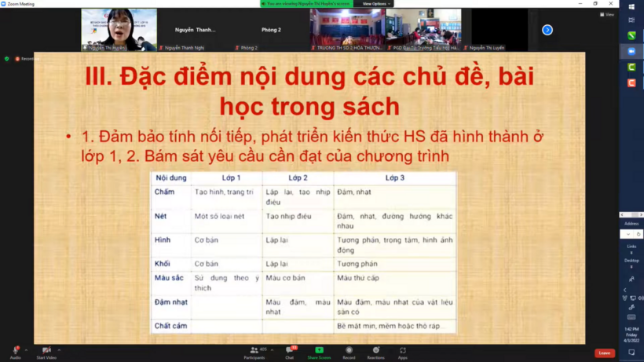
Task: Click the green Share Screen button
Action: [319, 350]
